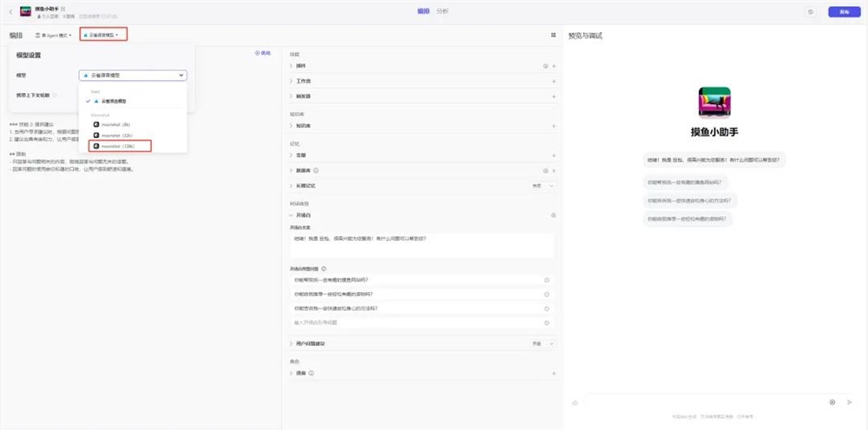Add a knowledge base with plus icon
868x430 pixels.
(554, 126)
